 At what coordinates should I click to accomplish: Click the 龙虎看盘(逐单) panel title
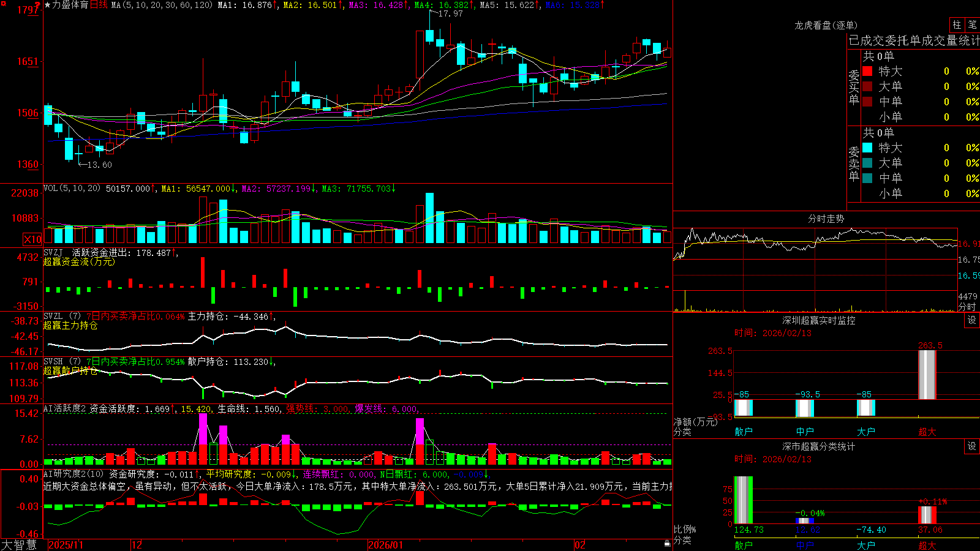[826, 25]
